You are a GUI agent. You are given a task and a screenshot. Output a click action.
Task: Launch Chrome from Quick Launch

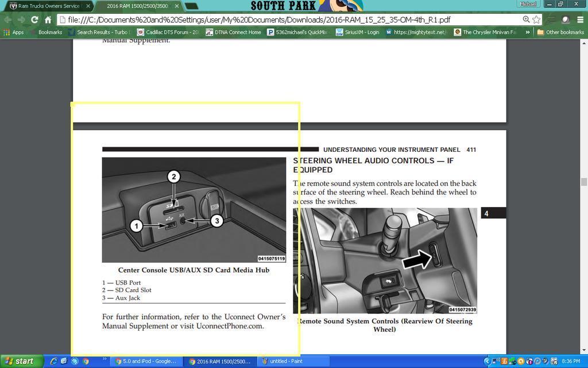(x=86, y=361)
